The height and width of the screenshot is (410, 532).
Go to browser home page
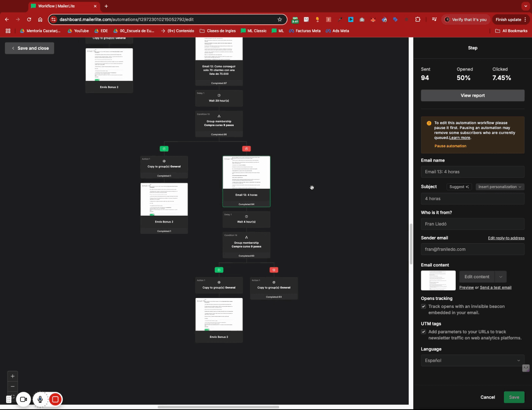pos(40,19)
